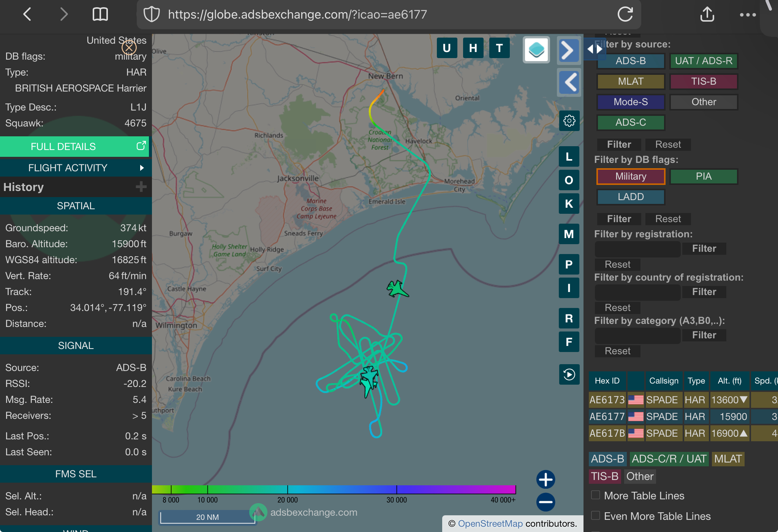Filter source by TIS-B
Viewport: 778px width, 532px height.
click(x=704, y=81)
